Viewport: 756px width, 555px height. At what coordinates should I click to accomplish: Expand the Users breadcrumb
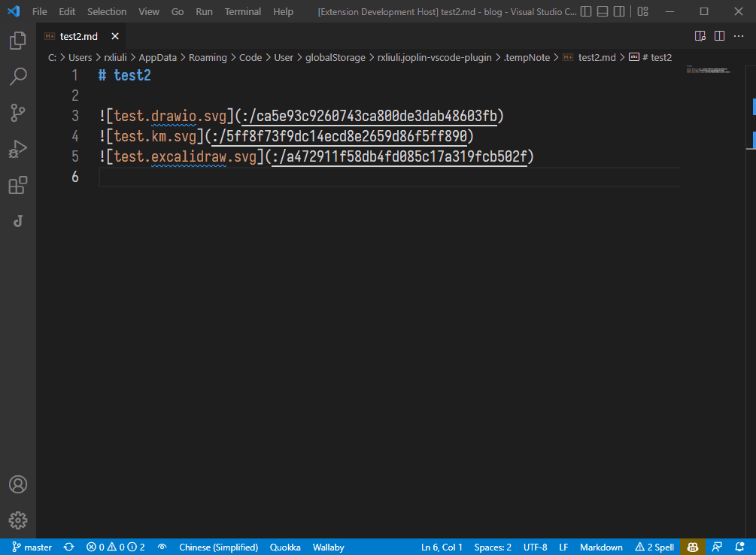[x=80, y=57]
